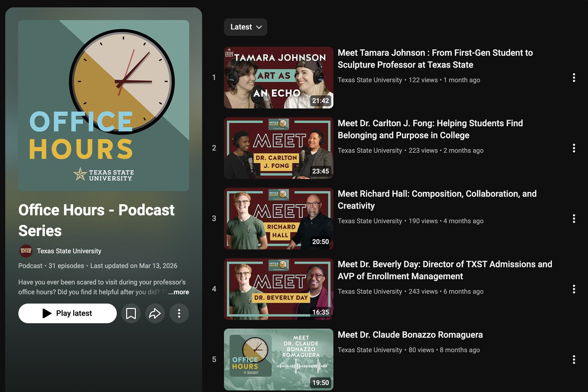Click the 21:42 duration badge

[321, 101]
